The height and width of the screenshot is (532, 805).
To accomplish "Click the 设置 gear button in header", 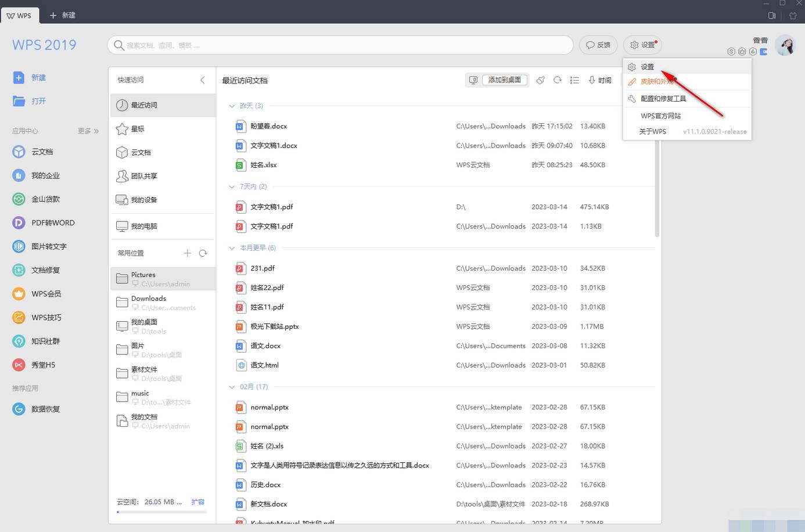I will pyautogui.click(x=642, y=45).
